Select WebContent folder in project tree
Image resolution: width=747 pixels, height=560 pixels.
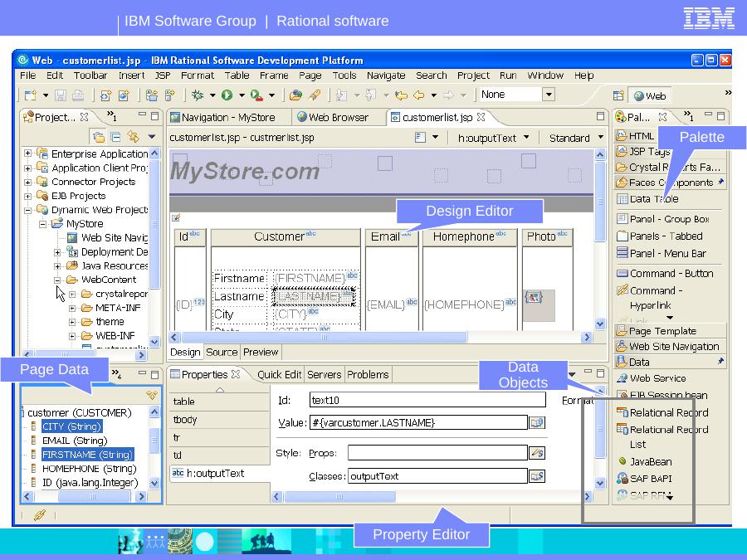(109, 280)
